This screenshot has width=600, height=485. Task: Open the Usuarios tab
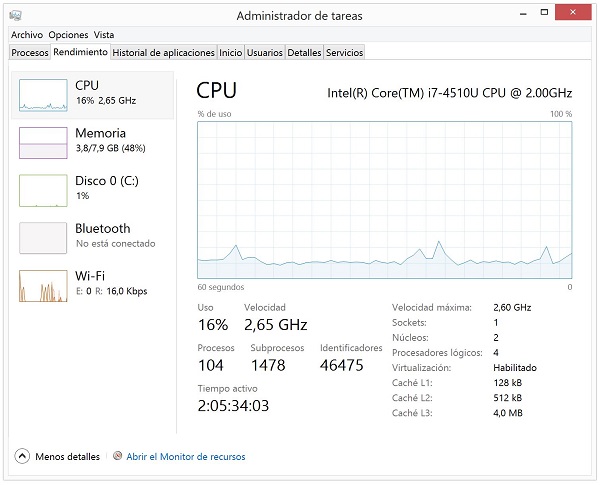(265, 52)
